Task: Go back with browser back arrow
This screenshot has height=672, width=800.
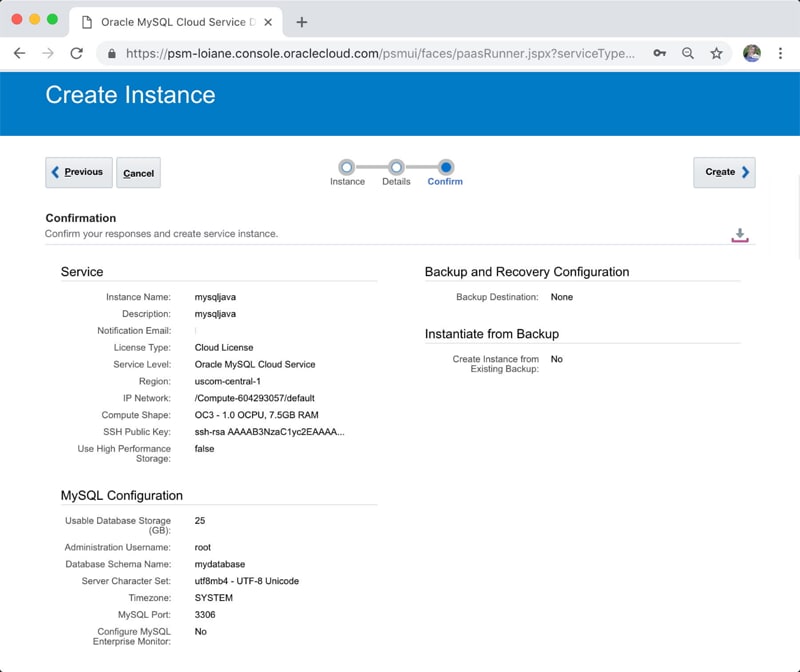Action: (x=19, y=53)
